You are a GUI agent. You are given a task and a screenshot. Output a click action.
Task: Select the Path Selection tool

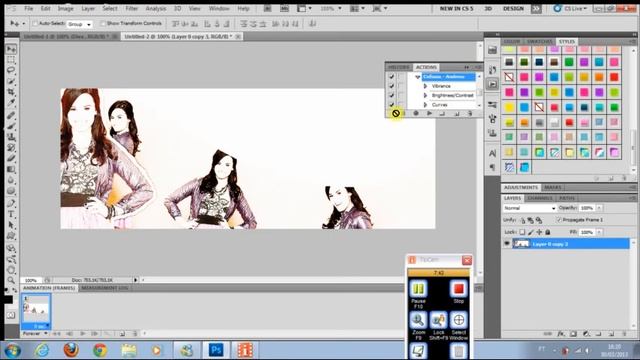click(x=11, y=225)
